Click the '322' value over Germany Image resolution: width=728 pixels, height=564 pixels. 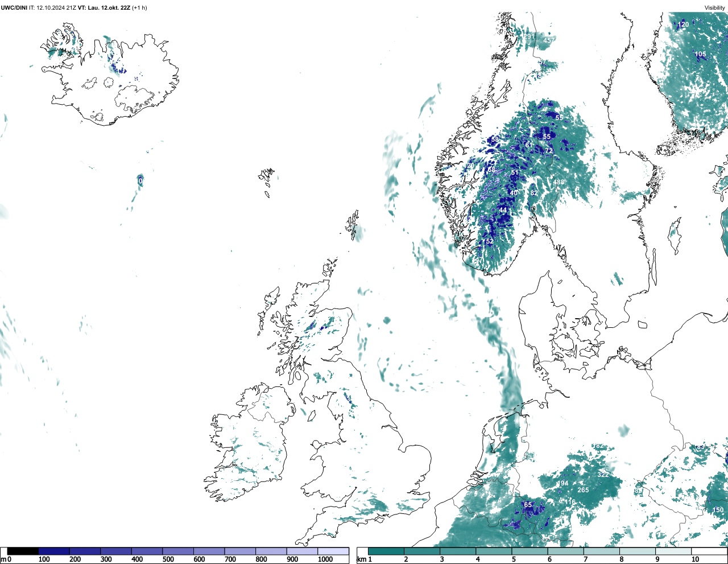click(x=603, y=475)
